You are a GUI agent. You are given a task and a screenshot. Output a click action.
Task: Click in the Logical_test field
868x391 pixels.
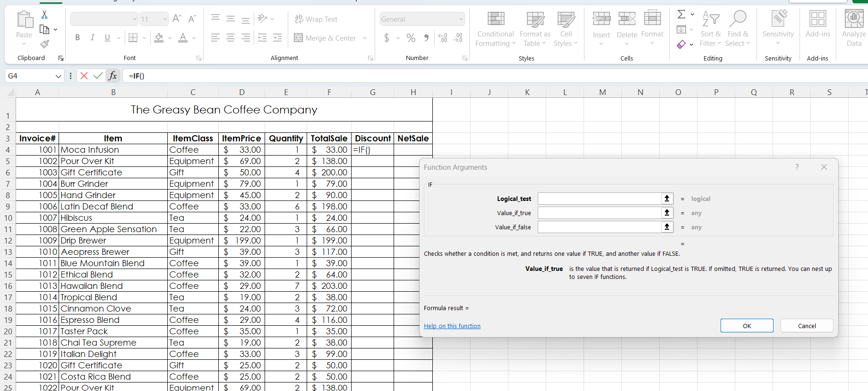coord(599,199)
